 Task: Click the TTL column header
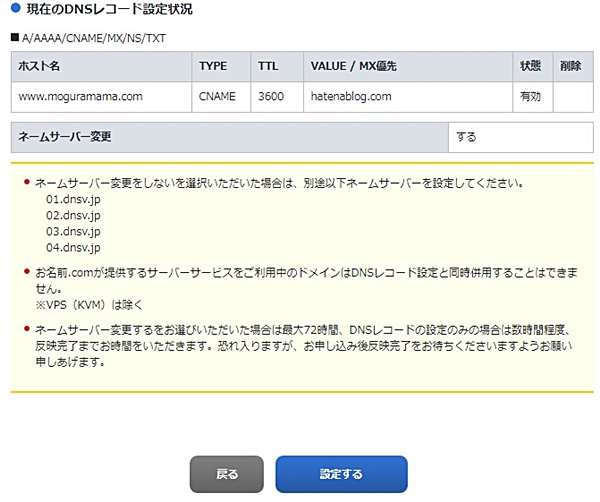[x=277, y=66]
